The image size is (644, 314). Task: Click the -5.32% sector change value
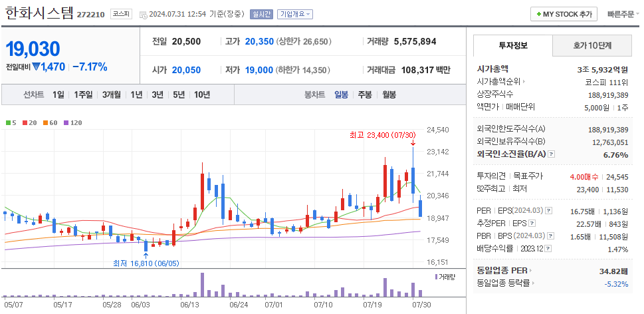(x=616, y=283)
